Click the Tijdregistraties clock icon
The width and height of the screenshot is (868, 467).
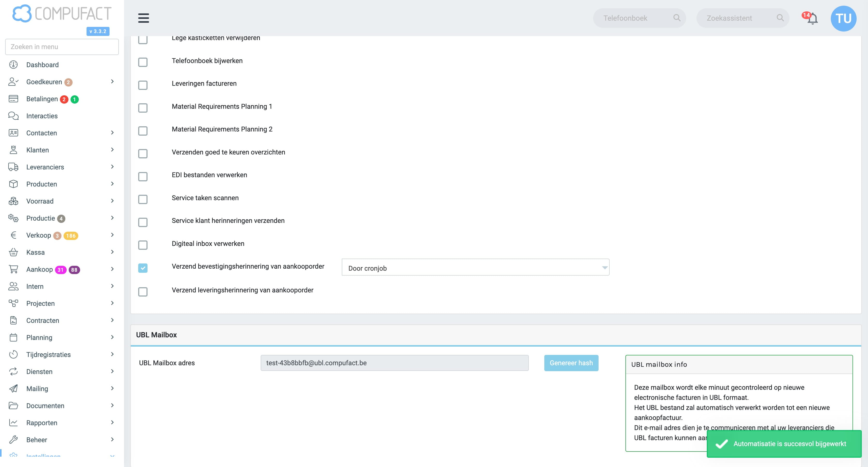click(13, 354)
